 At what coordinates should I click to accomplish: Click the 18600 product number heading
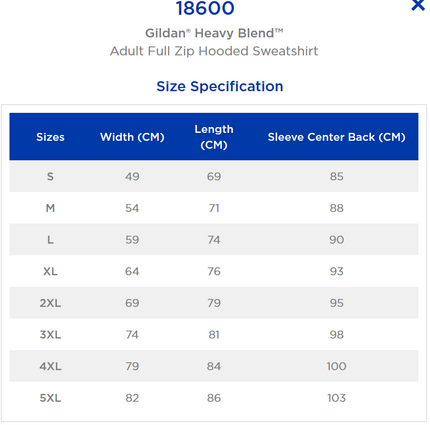pos(205,8)
